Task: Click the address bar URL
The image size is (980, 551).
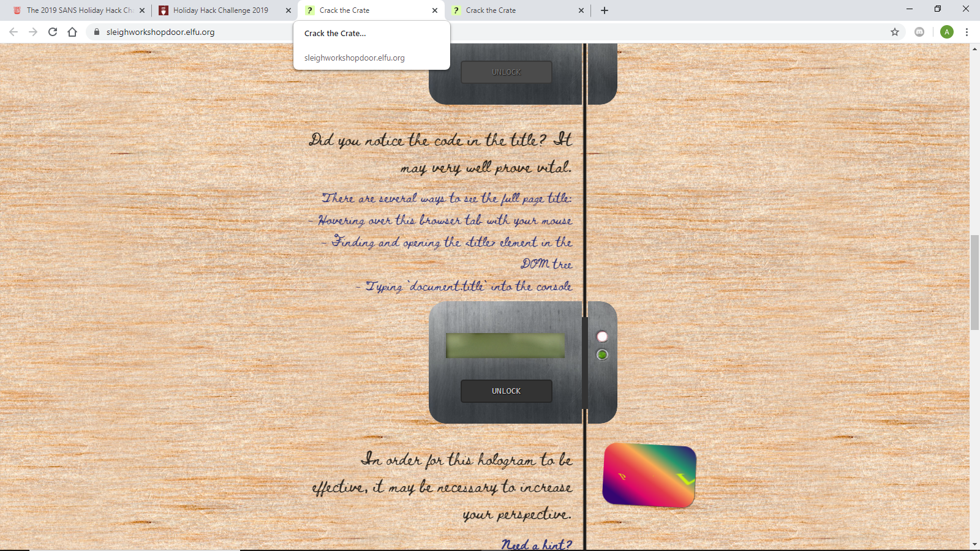Action: pyautogui.click(x=160, y=32)
